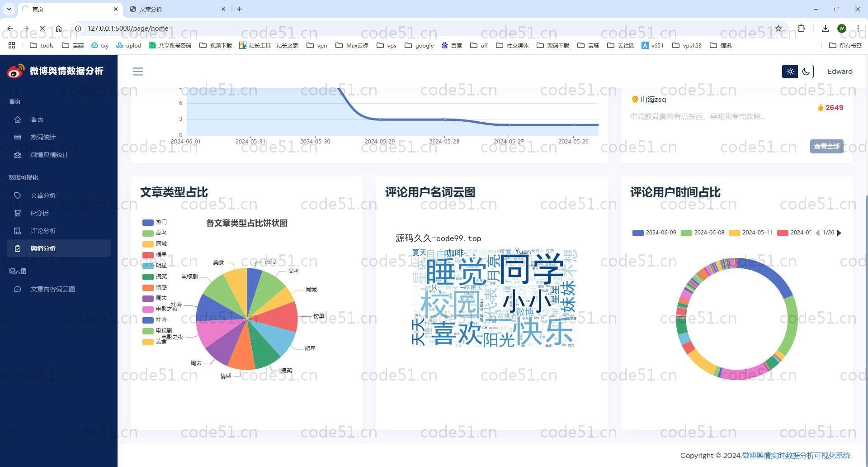Click the Weibo logo in the sidebar header
Screen dimensions: 868x467
[15, 71]
